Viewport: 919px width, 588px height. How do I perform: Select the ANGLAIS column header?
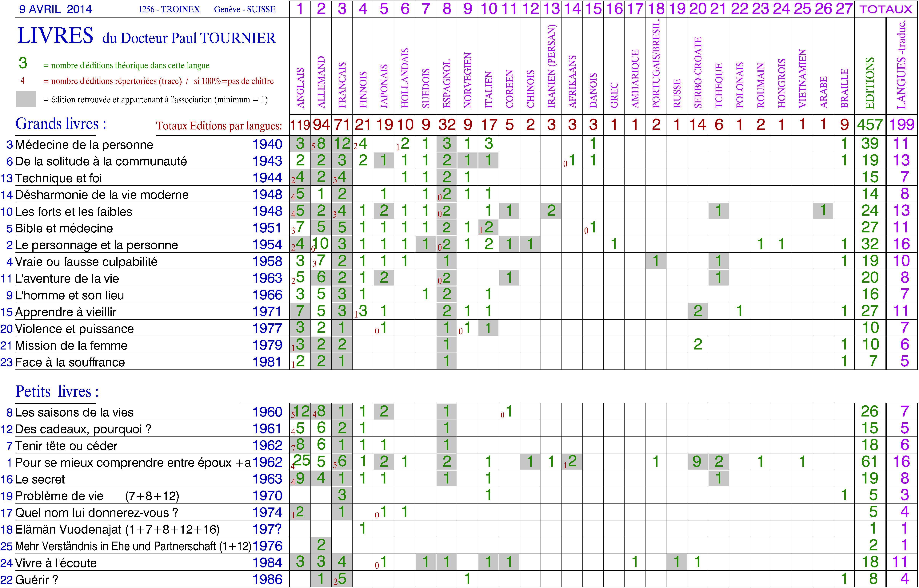pos(300,87)
